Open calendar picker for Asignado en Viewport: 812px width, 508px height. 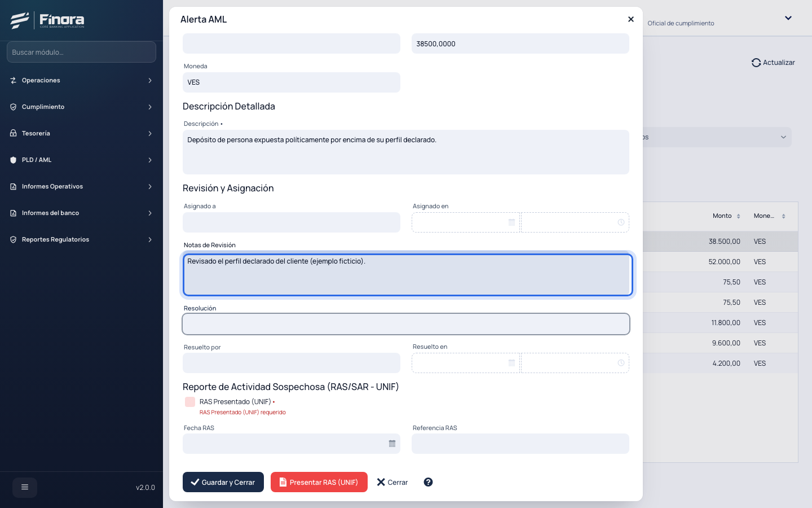pos(511,222)
